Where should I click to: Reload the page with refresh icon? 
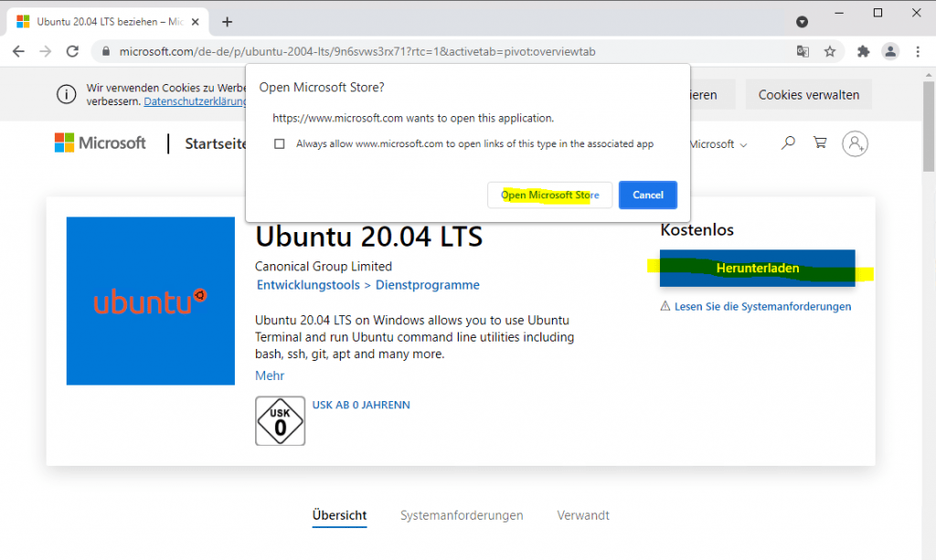(x=72, y=51)
